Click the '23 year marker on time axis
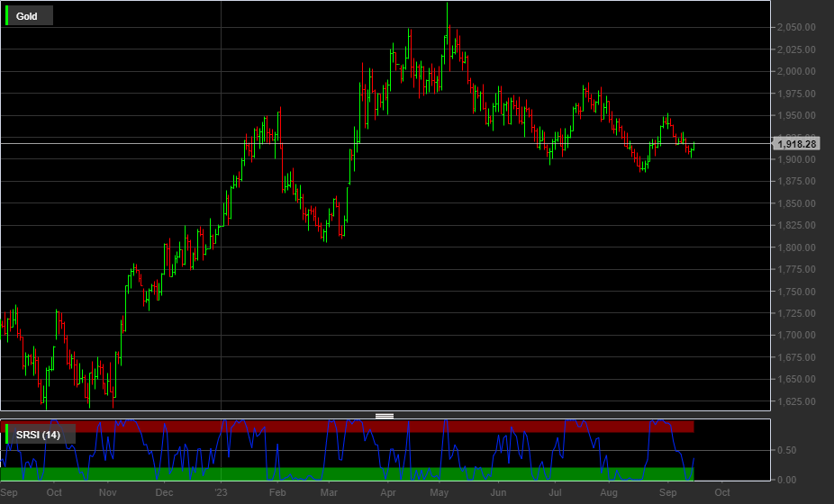834x504 pixels. pyautogui.click(x=221, y=492)
